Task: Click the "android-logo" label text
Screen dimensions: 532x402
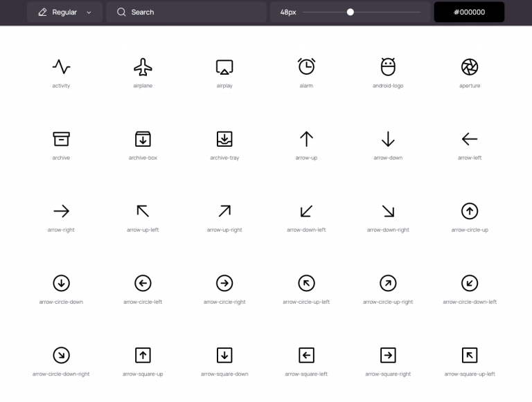Action: click(388, 86)
